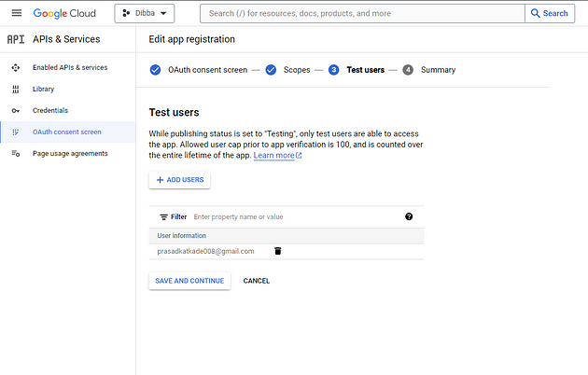Viewport: 588px width, 375px height.
Task: Click the User information column header
Action: [182, 236]
